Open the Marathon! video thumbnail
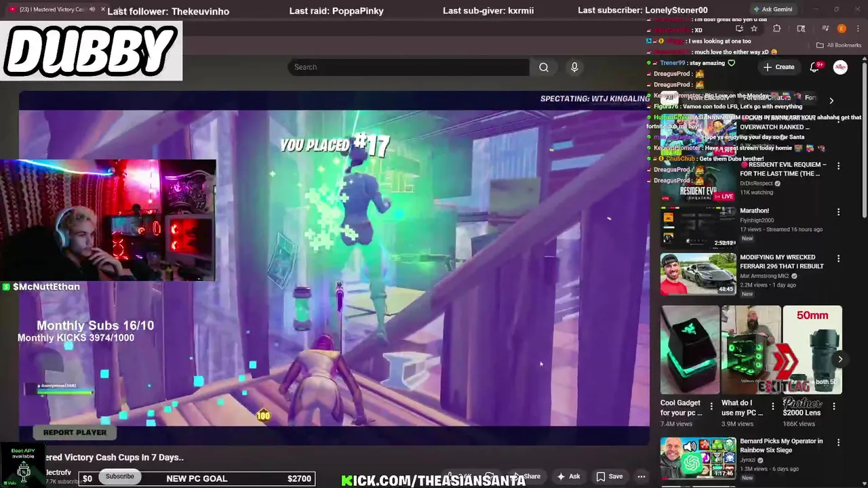Viewport: 868px width, 488px height. point(698,227)
